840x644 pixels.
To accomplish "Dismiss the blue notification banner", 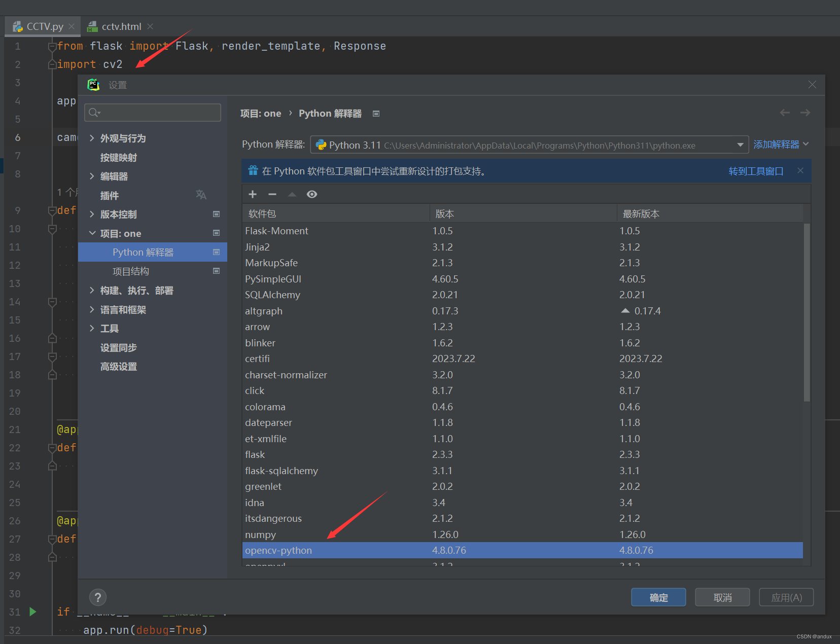I will point(800,171).
